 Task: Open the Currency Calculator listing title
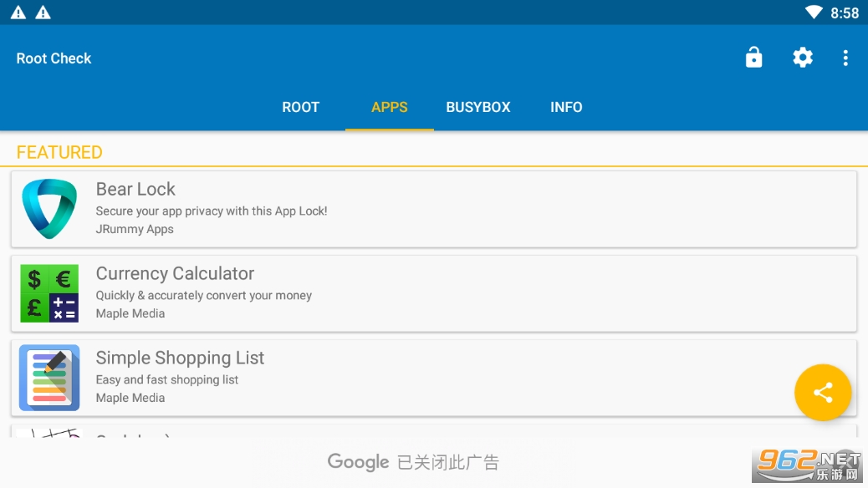175,274
